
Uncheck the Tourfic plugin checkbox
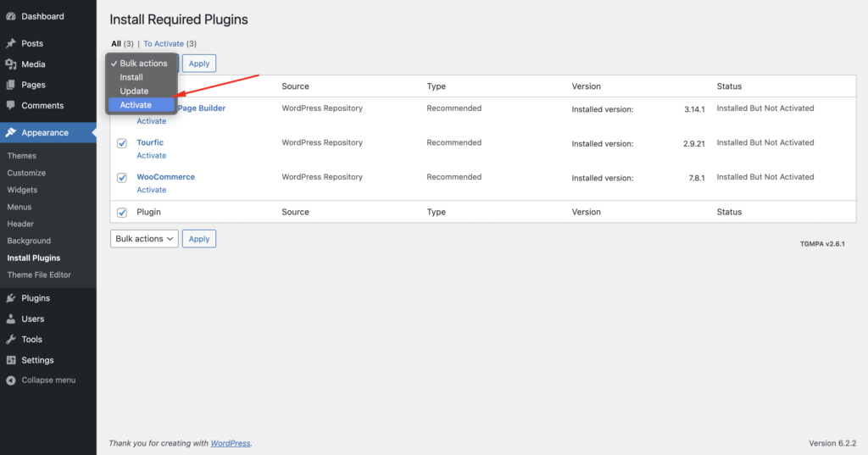click(122, 143)
